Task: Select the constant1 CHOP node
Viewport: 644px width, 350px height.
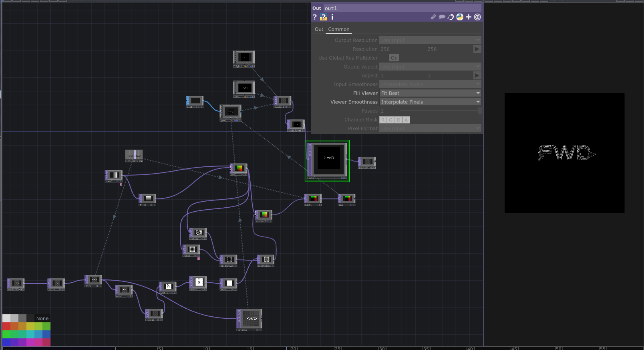Action: click(134, 156)
